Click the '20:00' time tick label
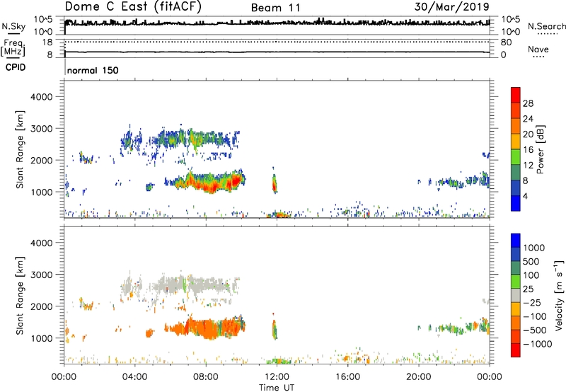 [x=418, y=377]
